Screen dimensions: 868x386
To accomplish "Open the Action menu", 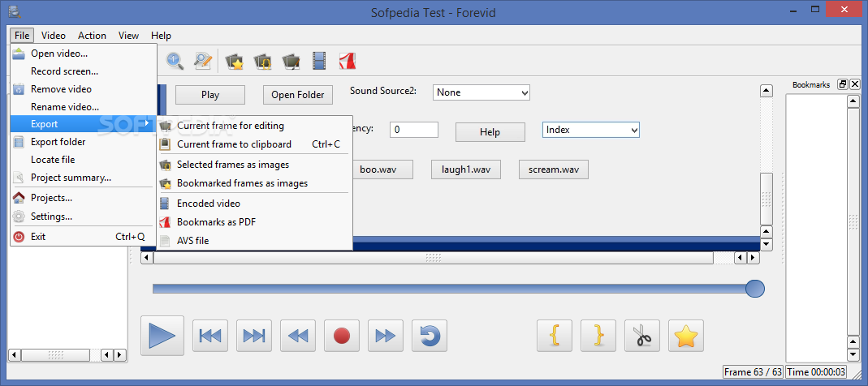I will pos(92,36).
